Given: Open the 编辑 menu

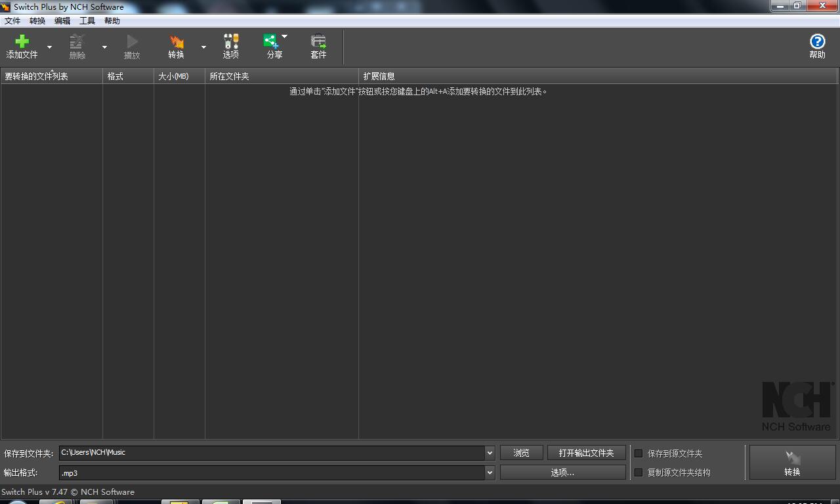Looking at the screenshot, I should pyautogui.click(x=62, y=21).
